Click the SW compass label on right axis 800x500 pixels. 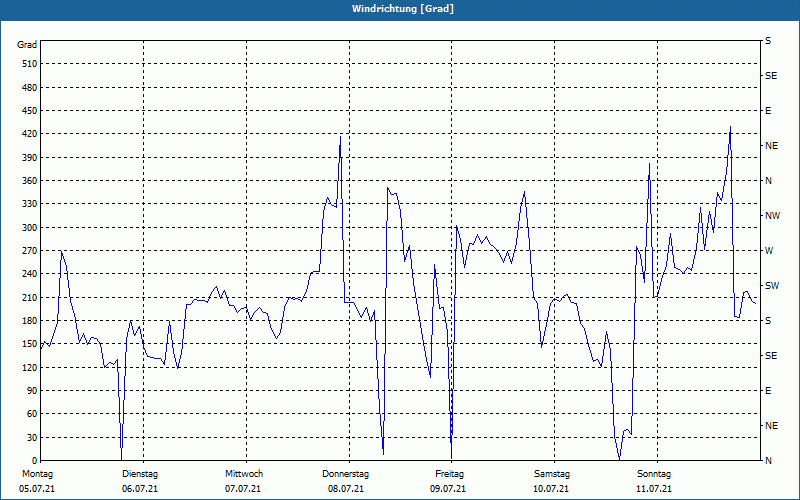coord(772,286)
